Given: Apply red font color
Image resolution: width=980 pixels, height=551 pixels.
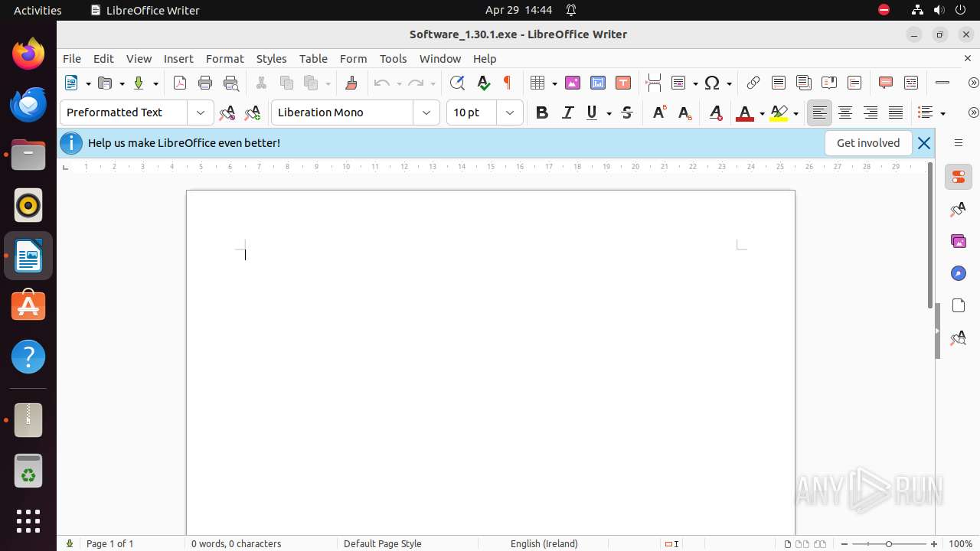Looking at the screenshot, I should click(744, 112).
